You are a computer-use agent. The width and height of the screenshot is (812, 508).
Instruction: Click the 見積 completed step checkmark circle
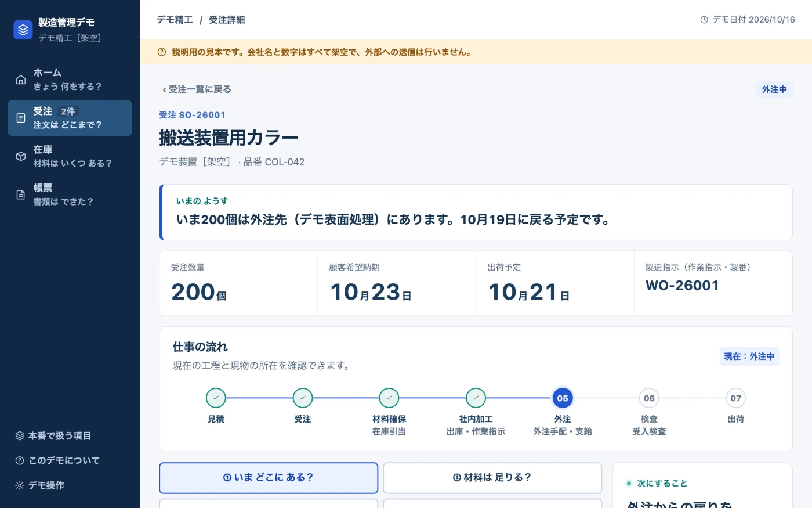tap(216, 398)
